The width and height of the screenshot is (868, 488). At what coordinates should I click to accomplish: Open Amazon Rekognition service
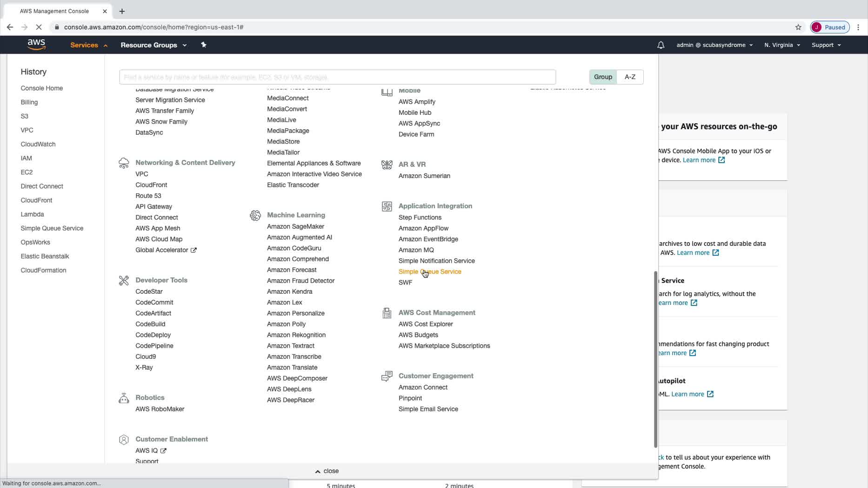(x=296, y=335)
